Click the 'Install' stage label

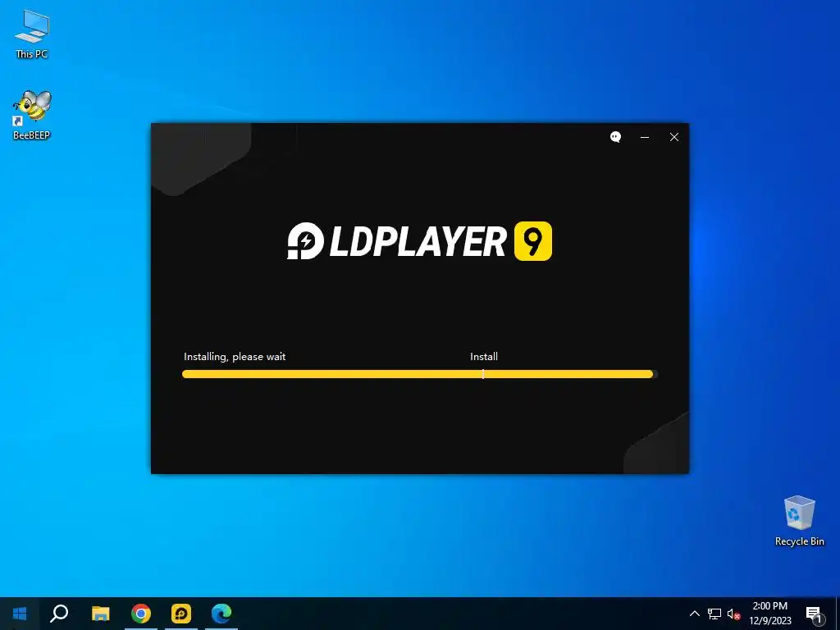pyautogui.click(x=484, y=356)
